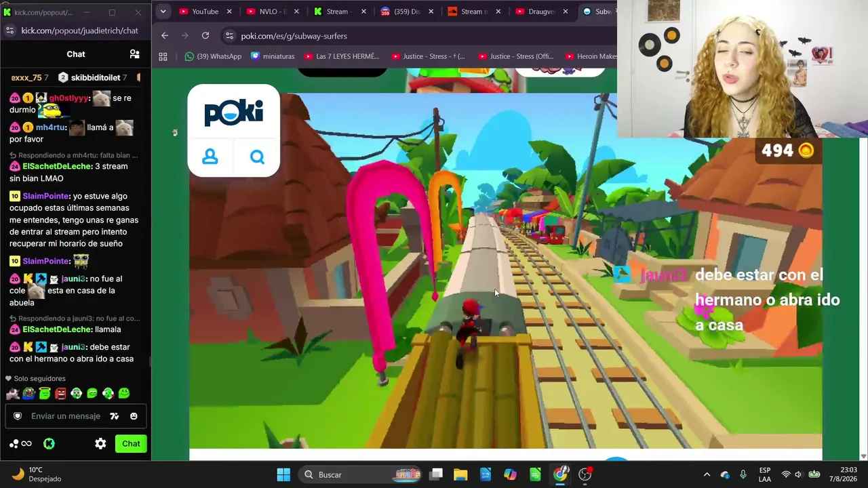Image resolution: width=868 pixels, height=488 pixels.
Task: Open Las 7 LEYES HERMÉ bookmark
Action: point(342,56)
